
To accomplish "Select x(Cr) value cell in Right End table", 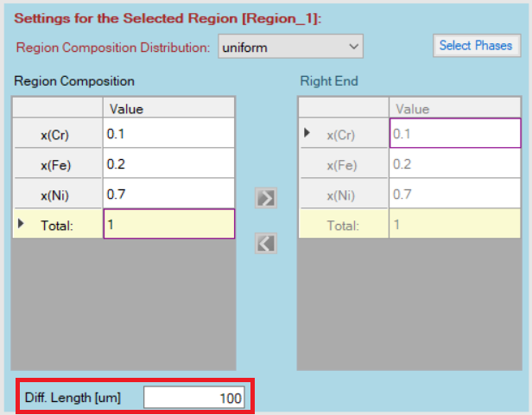I will (454, 134).
